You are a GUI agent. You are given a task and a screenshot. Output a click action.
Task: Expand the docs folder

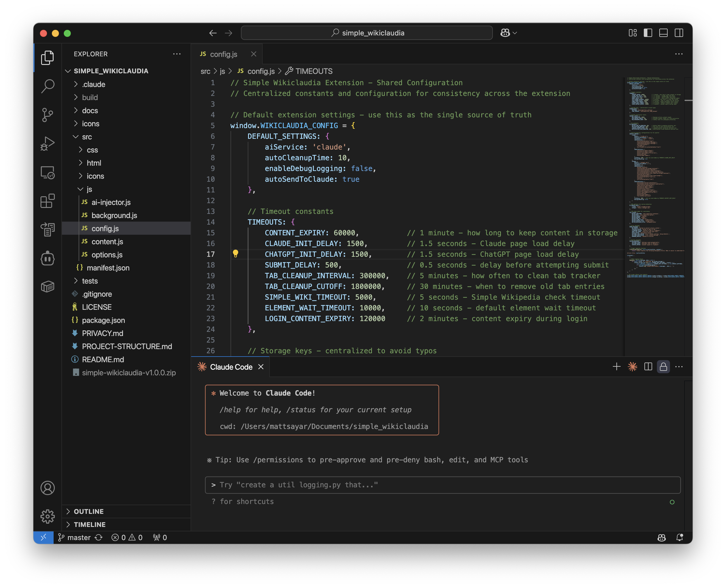point(126,111)
